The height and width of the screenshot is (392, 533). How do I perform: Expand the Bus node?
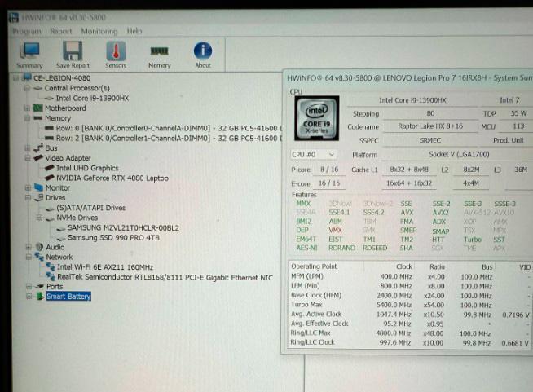(x=27, y=148)
